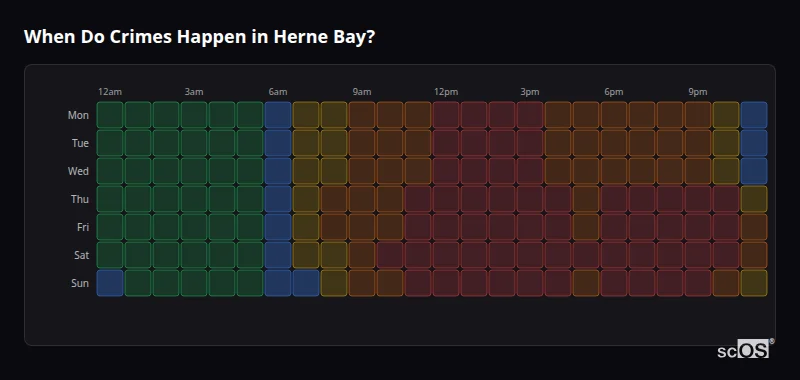
Task: Select the Friday 11pm heatmap cell
Action: [754, 227]
